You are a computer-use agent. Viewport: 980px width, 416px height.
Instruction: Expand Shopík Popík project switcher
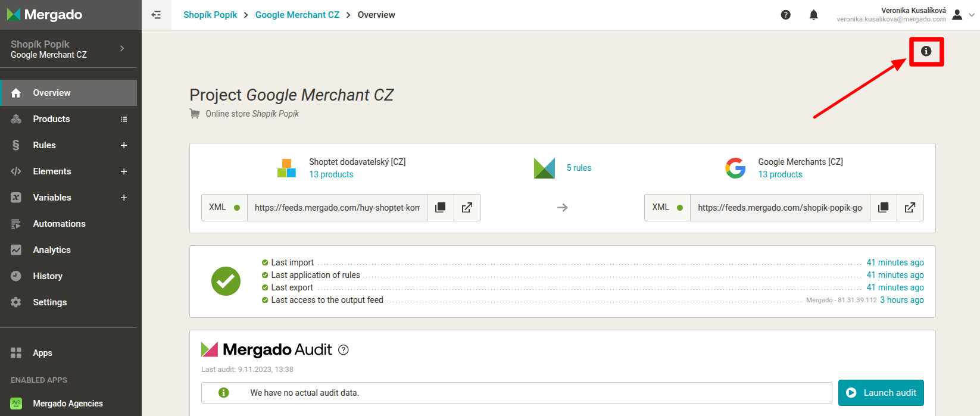coord(122,49)
